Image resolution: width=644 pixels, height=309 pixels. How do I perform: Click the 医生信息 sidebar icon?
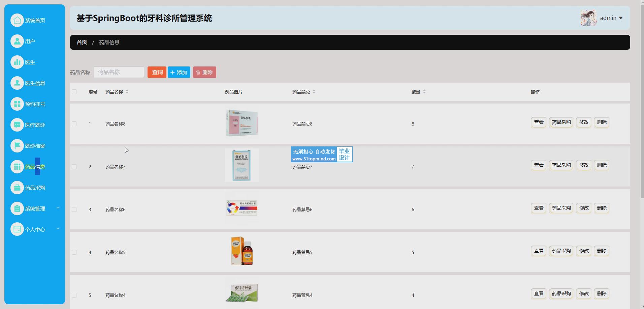[17, 83]
